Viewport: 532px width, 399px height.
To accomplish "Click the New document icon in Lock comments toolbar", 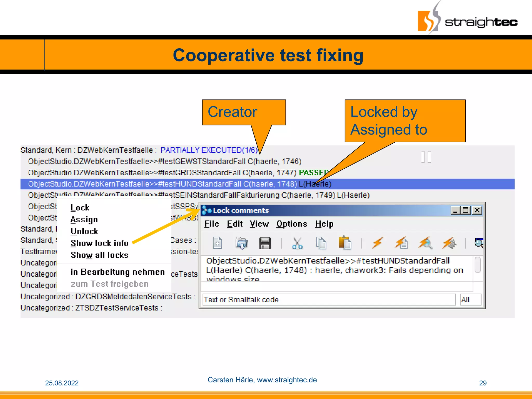I will point(217,243).
